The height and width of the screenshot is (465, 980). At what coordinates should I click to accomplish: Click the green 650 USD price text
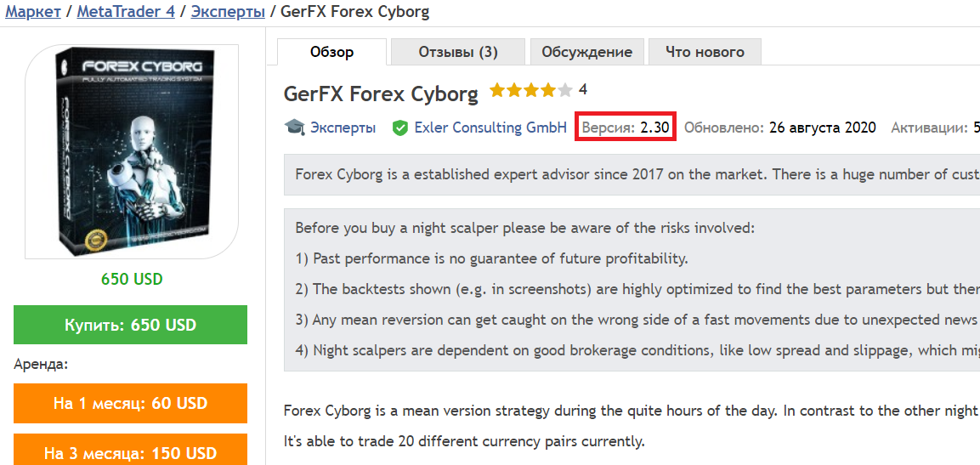[131, 279]
